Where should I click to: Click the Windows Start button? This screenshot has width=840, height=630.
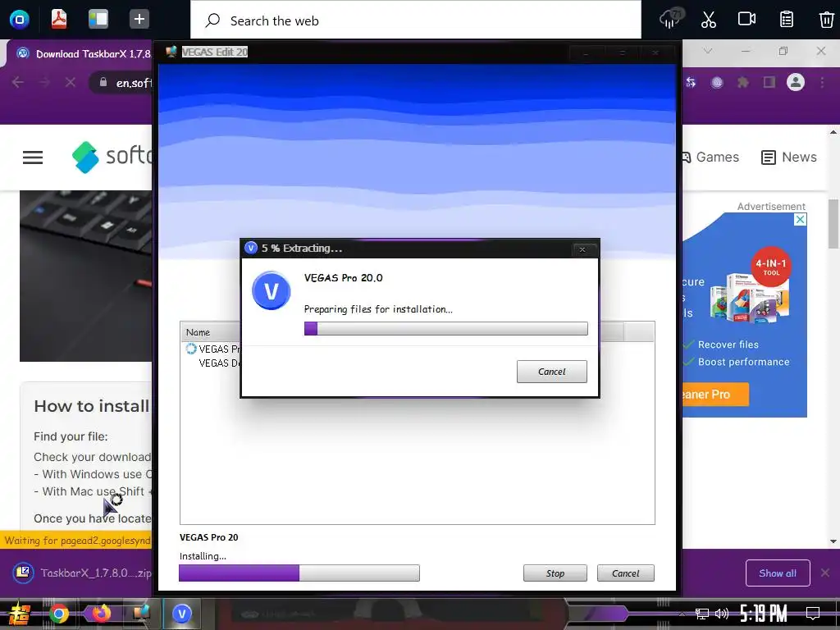click(x=18, y=614)
